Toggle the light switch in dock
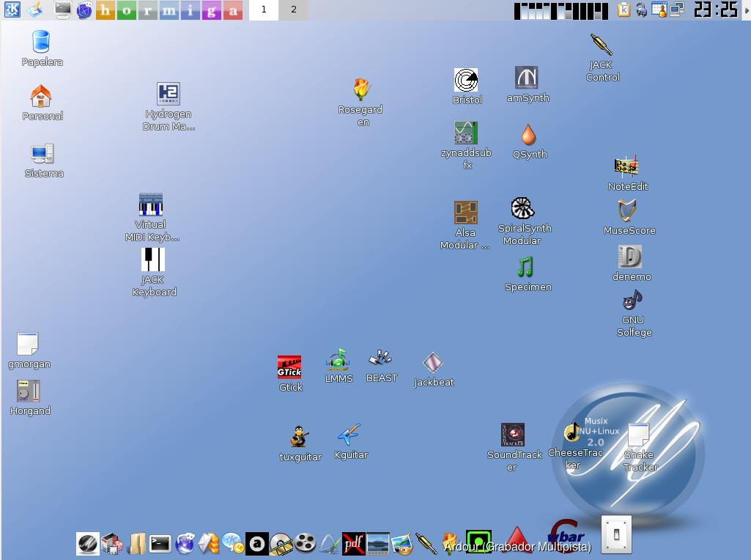The height and width of the screenshot is (560, 751). point(616,535)
